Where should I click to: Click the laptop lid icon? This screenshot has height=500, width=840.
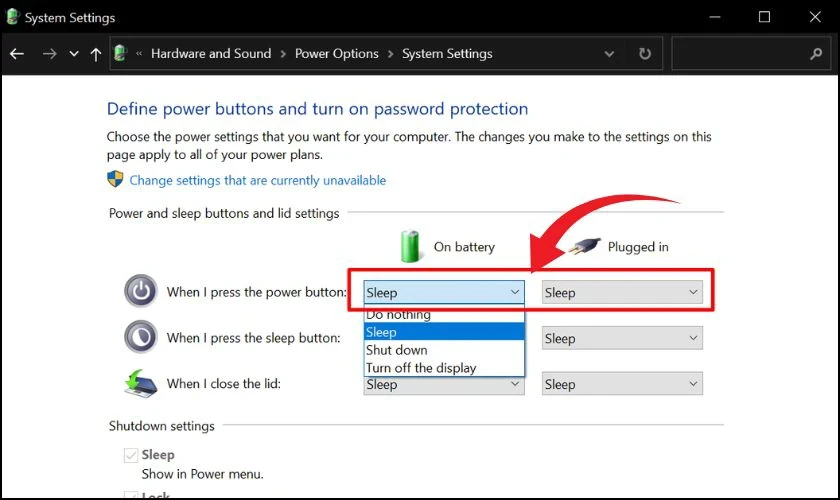(140, 383)
